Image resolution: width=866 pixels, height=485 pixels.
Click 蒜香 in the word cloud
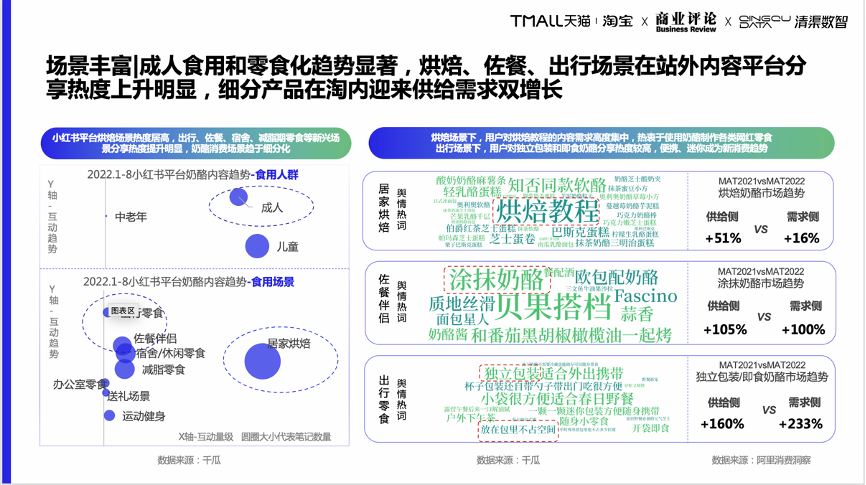(x=637, y=314)
